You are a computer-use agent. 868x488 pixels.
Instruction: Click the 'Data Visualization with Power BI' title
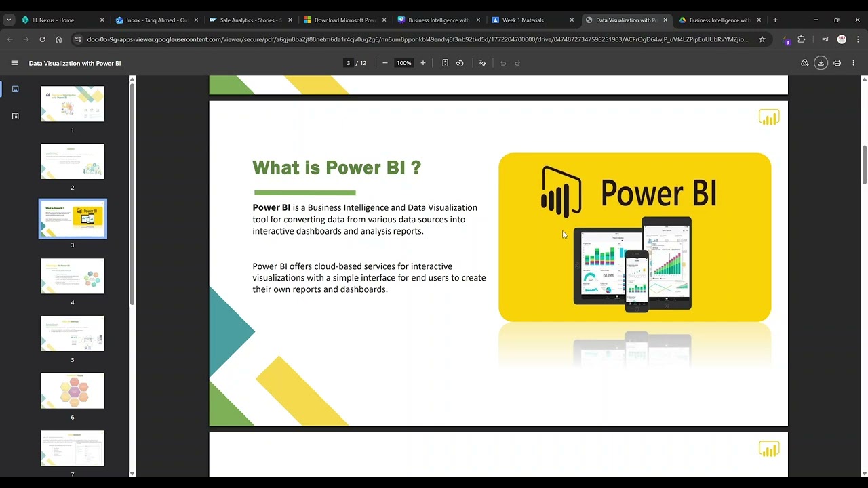coord(75,63)
